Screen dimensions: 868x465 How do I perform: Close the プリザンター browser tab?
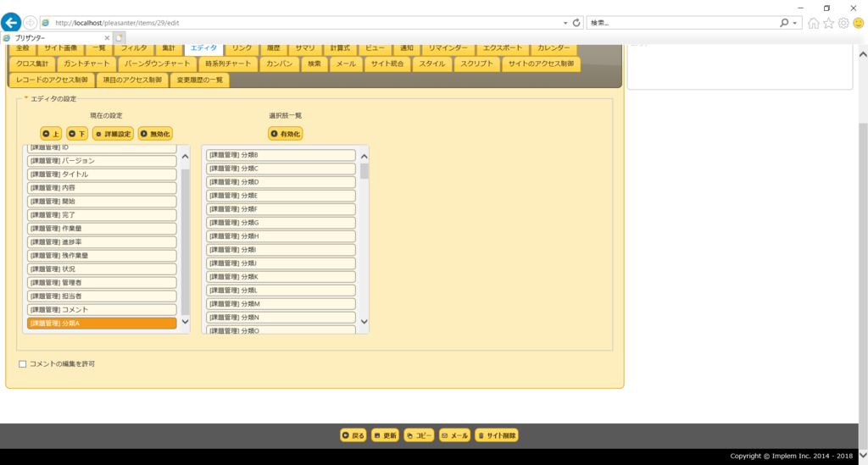[x=107, y=38]
